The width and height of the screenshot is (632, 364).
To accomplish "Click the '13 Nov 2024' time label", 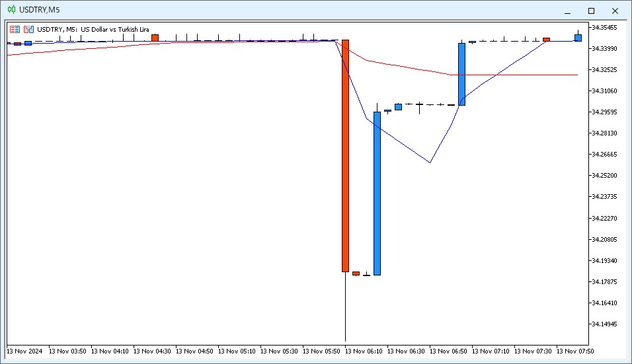I will (24, 351).
